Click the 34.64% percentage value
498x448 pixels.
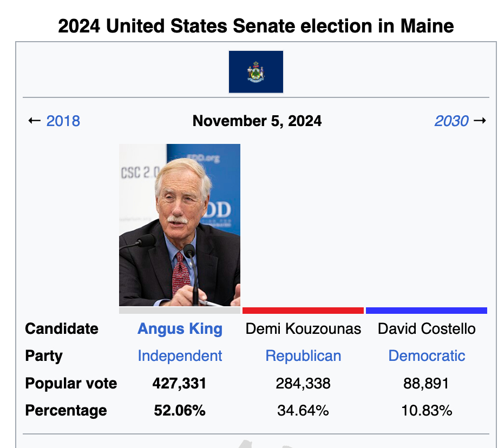tap(303, 411)
